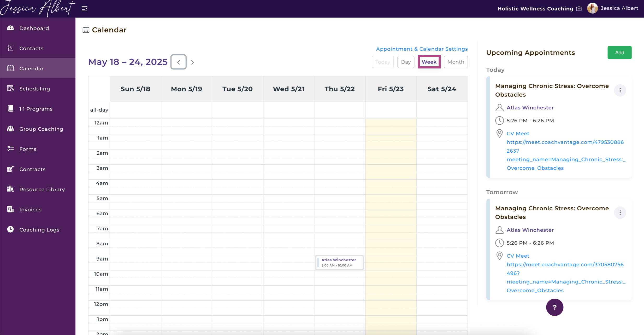
Task: Open Contracts menu item
Action: point(38,169)
